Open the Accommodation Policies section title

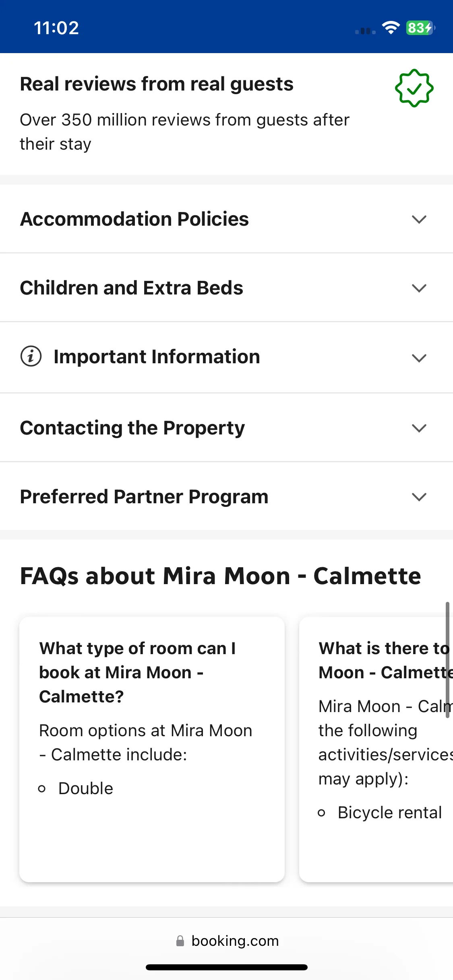click(x=134, y=219)
